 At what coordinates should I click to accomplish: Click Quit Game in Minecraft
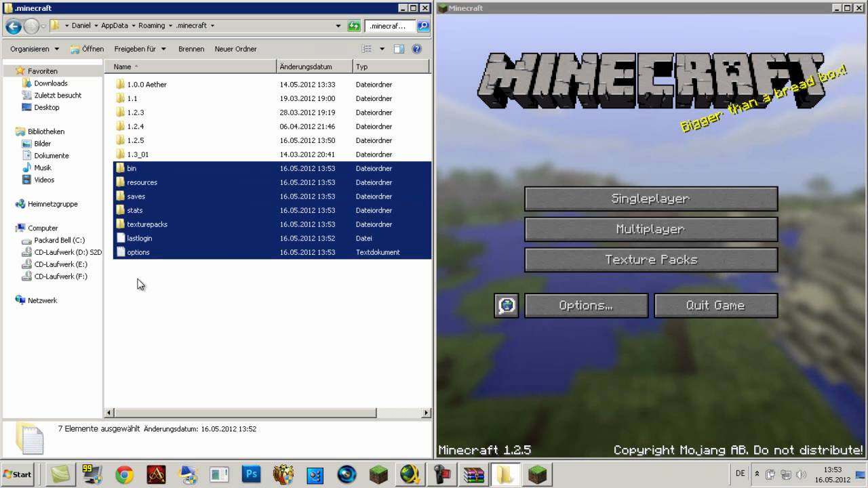716,306
